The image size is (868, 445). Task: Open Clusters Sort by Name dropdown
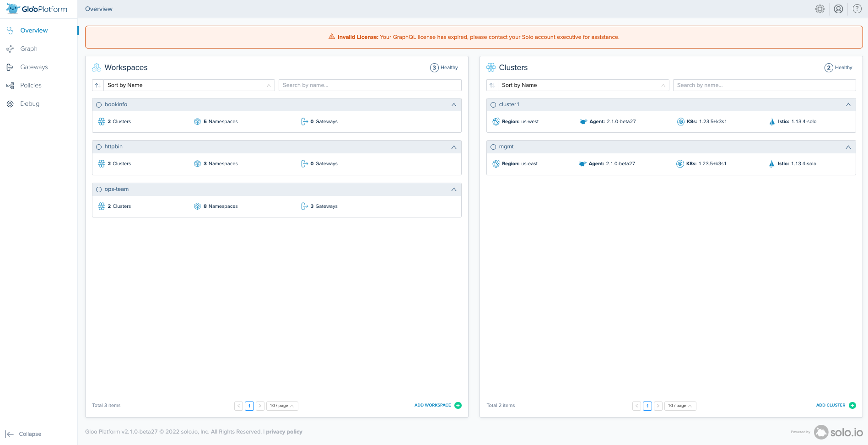583,85
